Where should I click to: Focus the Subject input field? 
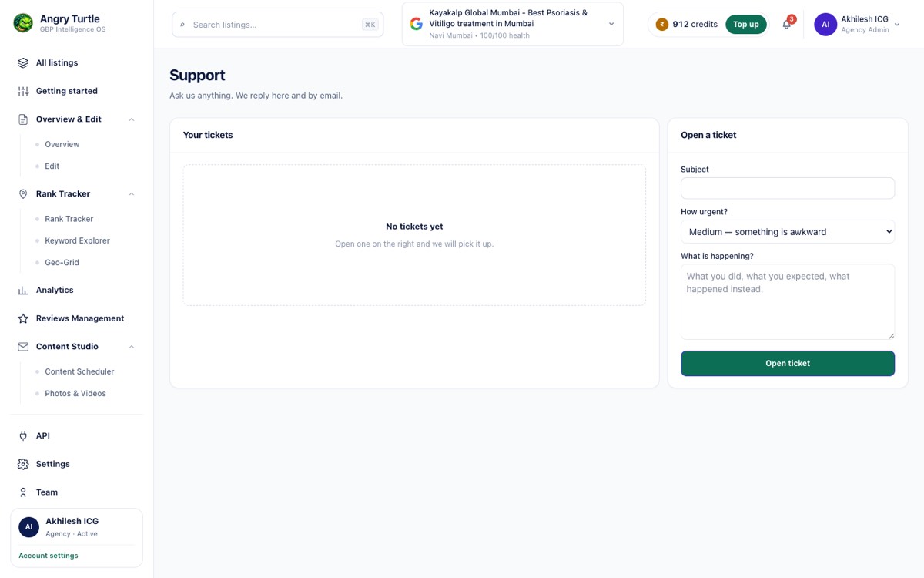[788, 188]
